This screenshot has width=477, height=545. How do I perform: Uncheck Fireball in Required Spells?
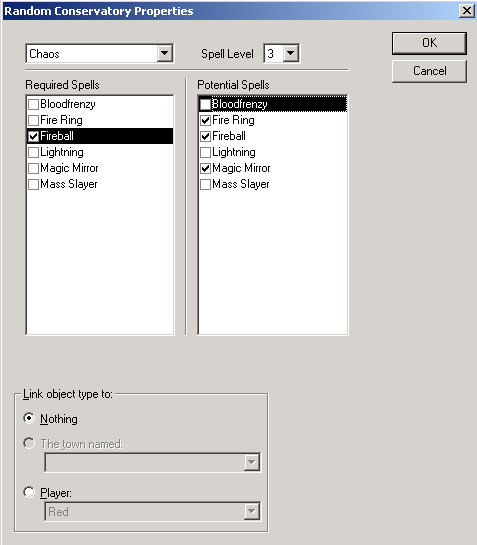[x=33, y=136]
